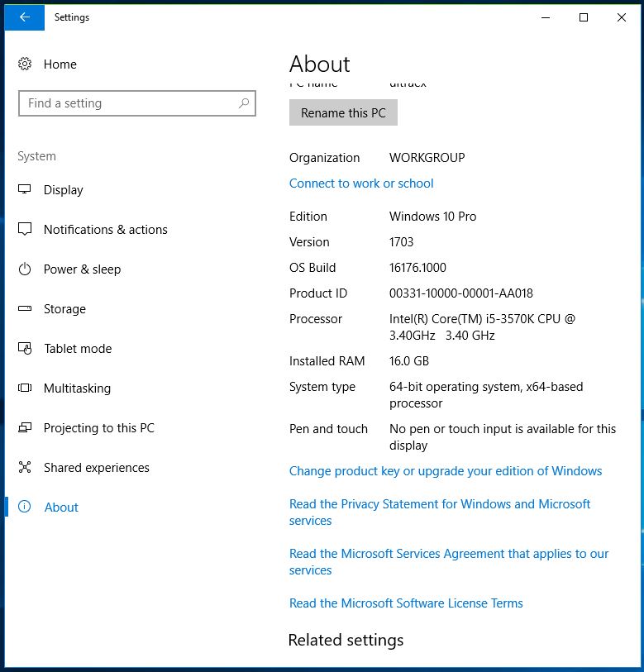644x672 pixels.
Task: Click the Notifications & actions icon
Action: pyautogui.click(x=25, y=229)
